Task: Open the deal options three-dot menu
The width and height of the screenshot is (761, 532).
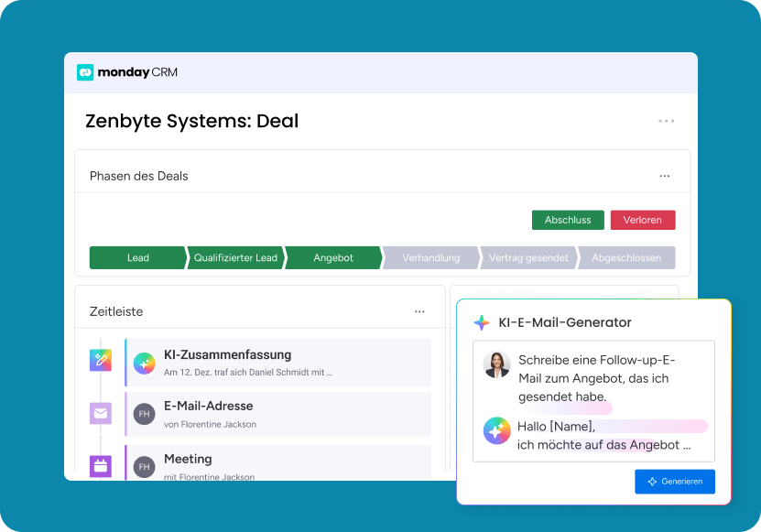Action: tap(666, 121)
